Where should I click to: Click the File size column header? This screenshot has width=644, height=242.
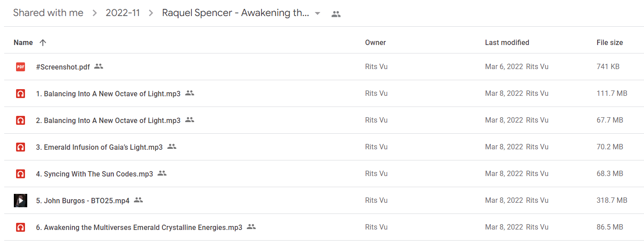[610, 43]
